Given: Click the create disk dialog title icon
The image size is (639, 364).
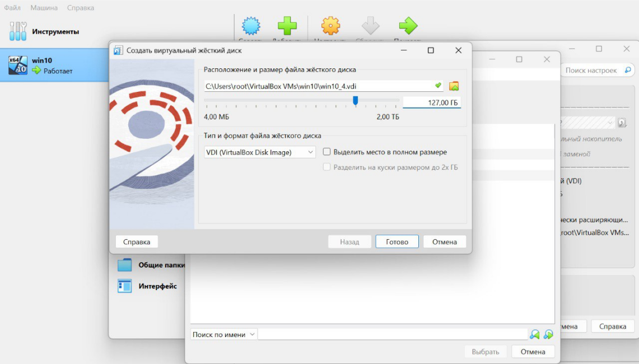Looking at the screenshot, I should point(118,50).
